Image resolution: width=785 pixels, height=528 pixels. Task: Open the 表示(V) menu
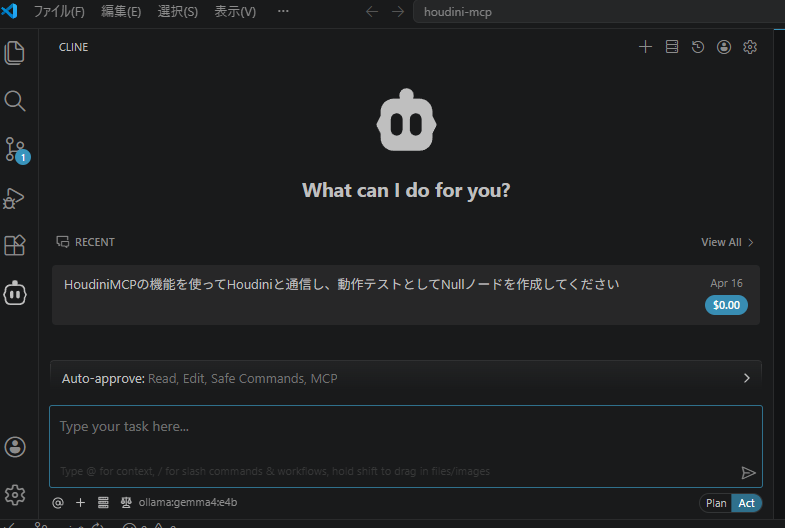[x=235, y=12]
